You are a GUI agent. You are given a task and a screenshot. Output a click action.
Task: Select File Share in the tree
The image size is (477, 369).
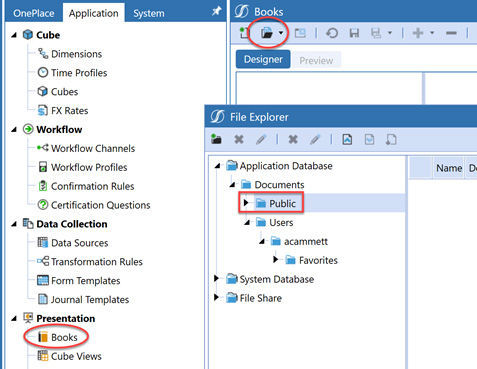click(x=261, y=298)
